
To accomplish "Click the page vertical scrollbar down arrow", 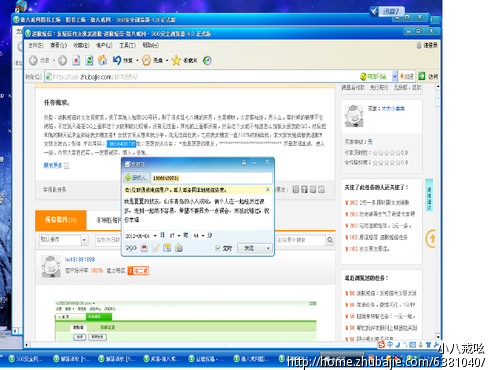I will pyautogui.click(x=438, y=337).
